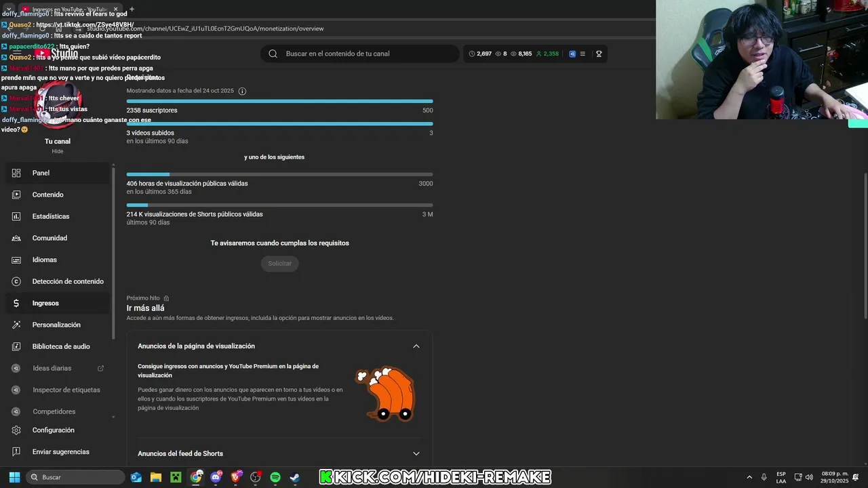Click the ESP LAA language indicator
Screen dimensions: 868x488
coord(781,477)
